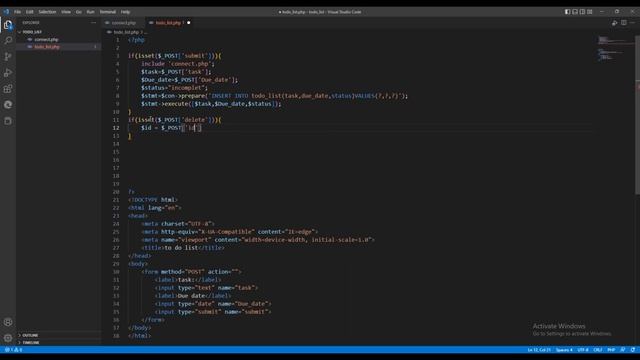640x360 pixels.
Task: Open the Manage gear in activity bar
Action: click(8, 338)
